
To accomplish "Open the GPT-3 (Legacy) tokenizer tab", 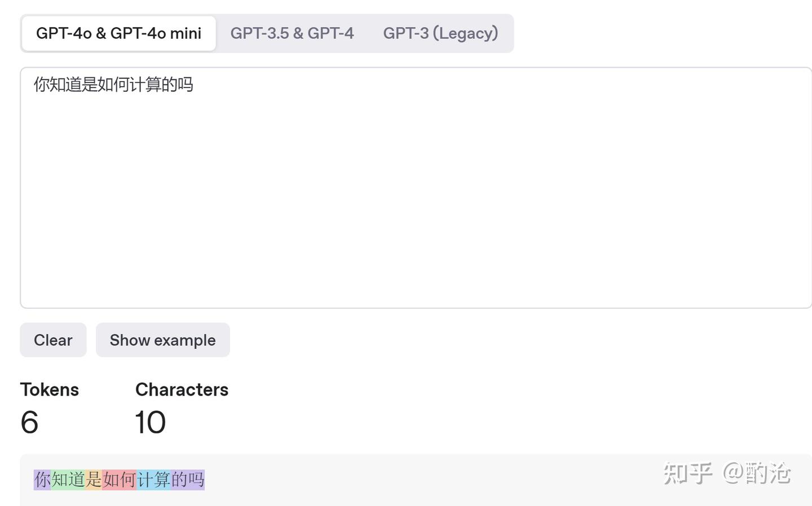I will (441, 33).
